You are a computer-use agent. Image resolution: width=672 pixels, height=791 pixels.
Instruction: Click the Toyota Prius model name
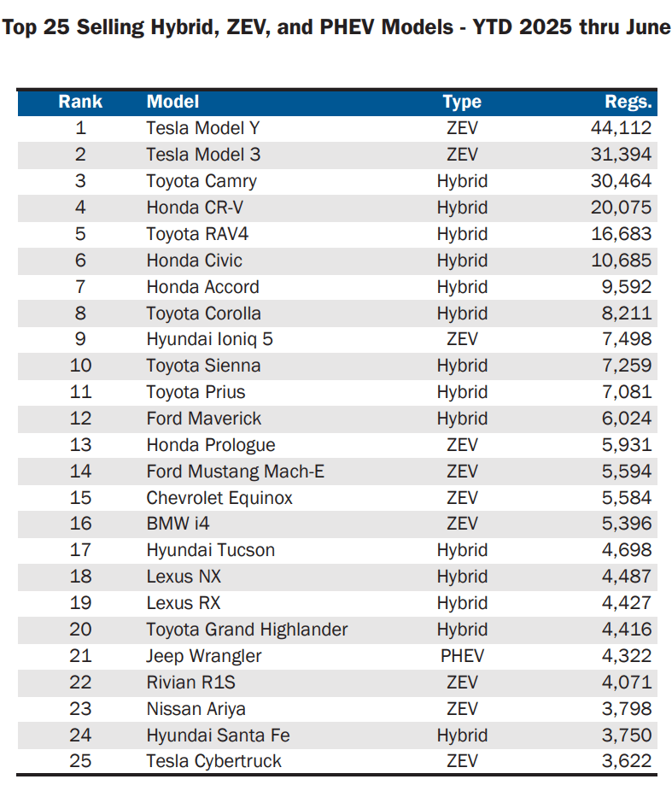point(196,392)
